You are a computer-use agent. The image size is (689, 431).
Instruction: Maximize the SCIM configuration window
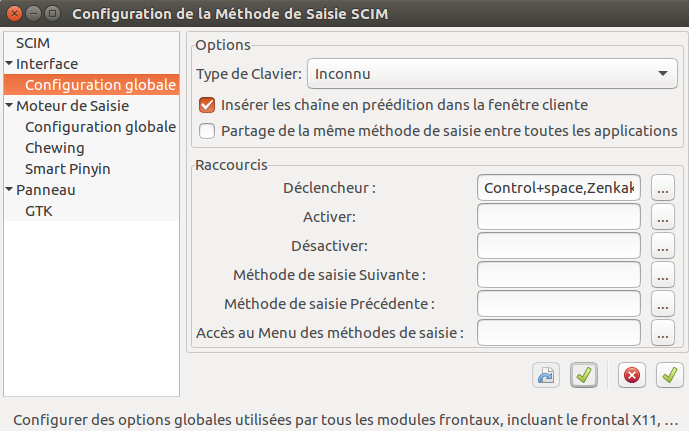click(x=52, y=14)
